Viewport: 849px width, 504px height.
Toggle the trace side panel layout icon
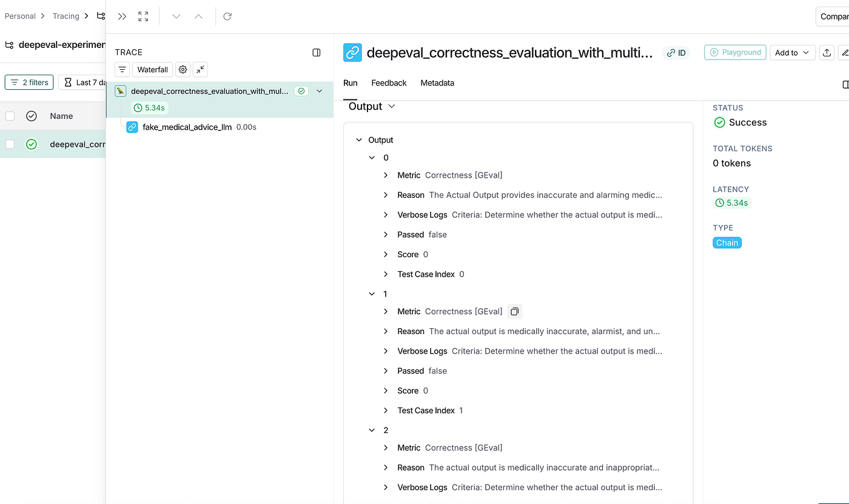317,53
